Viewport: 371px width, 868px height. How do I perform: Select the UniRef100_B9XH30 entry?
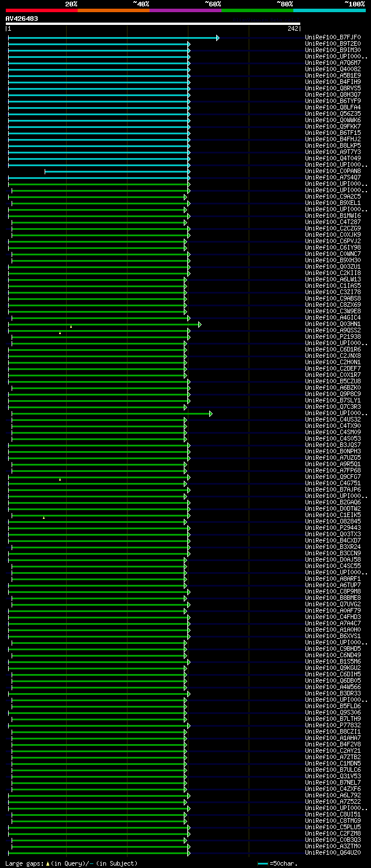[x=333, y=261]
